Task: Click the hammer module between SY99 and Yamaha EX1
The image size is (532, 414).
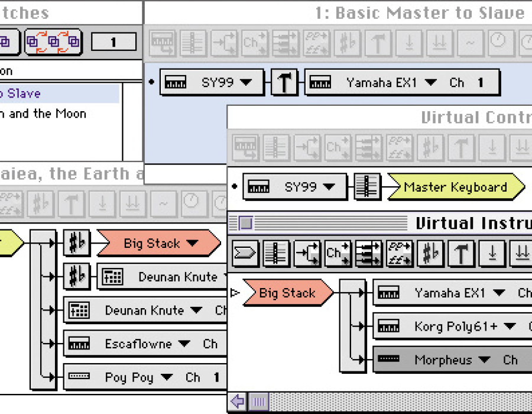Action: tap(284, 82)
